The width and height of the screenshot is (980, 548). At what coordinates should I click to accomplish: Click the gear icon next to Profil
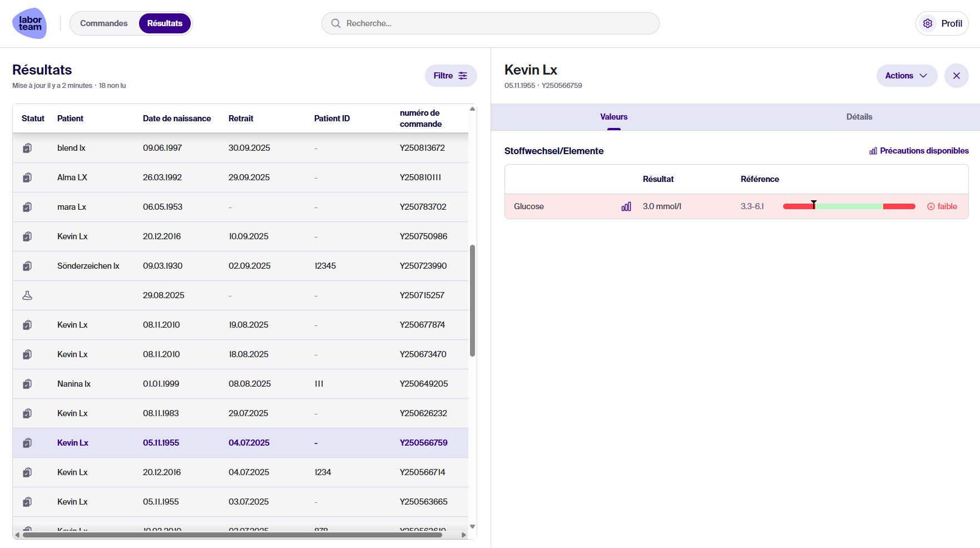(928, 23)
